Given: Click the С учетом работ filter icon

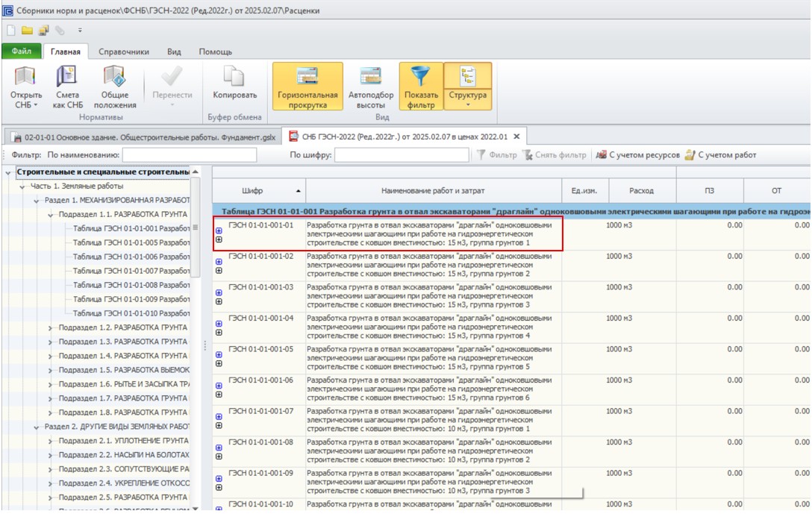Looking at the screenshot, I should pos(690,154).
